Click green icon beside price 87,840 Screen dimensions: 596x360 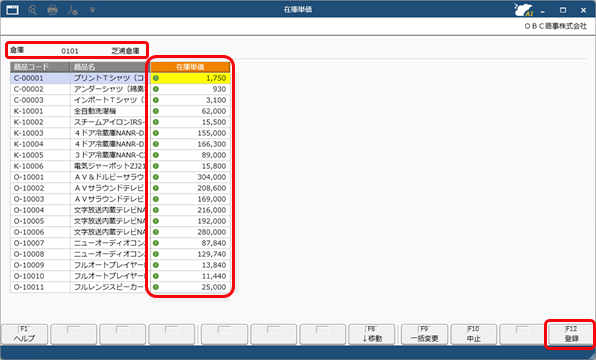coord(156,243)
